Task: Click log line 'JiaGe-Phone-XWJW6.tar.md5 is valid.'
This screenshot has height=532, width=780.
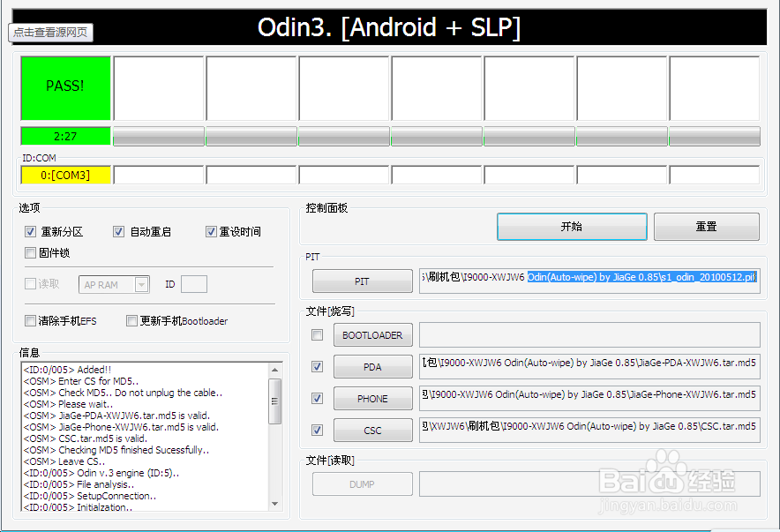Action: [122, 427]
